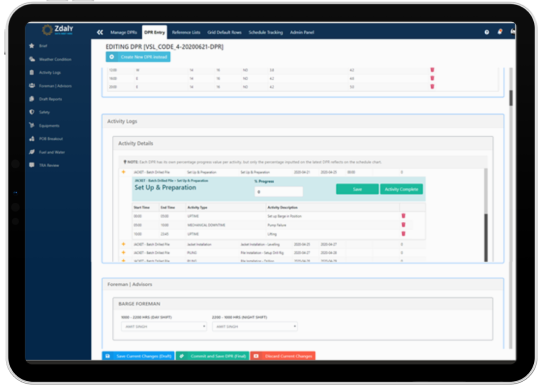Open Weather Condition cloud icon in sidebar
This screenshot has height=391, width=549.
32,59
